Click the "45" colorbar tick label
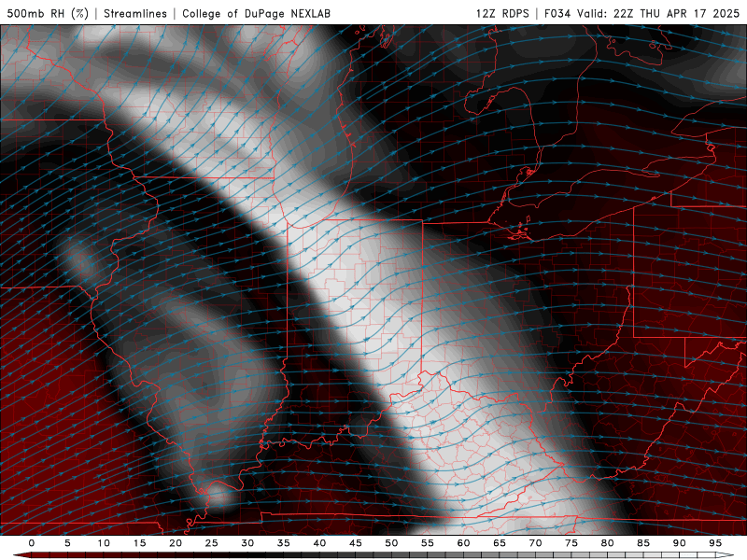The height and width of the screenshot is (560, 747). [x=356, y=543]
